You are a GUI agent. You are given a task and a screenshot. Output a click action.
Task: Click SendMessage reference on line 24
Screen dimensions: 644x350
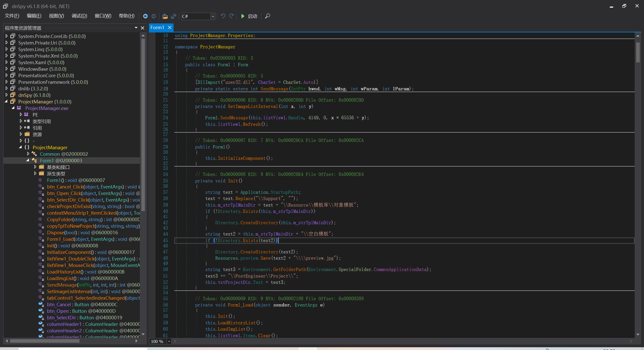(234, 118)
